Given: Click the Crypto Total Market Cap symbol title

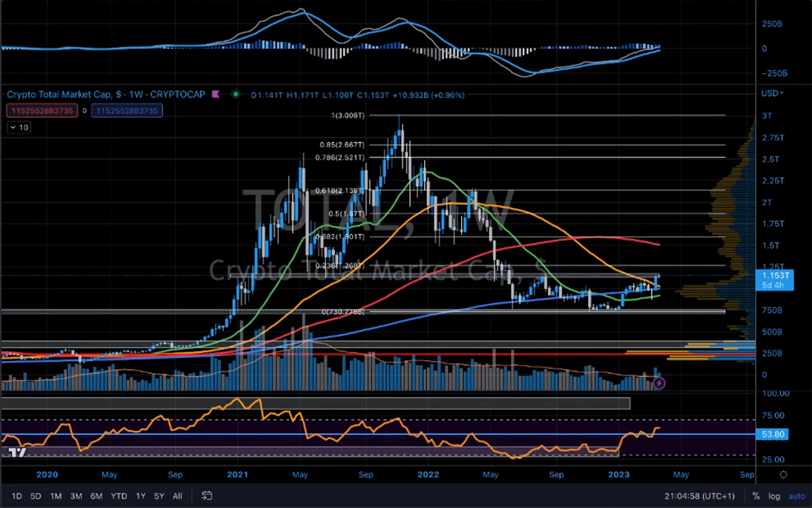Looking at the screenshot, I should pos(106,94).
